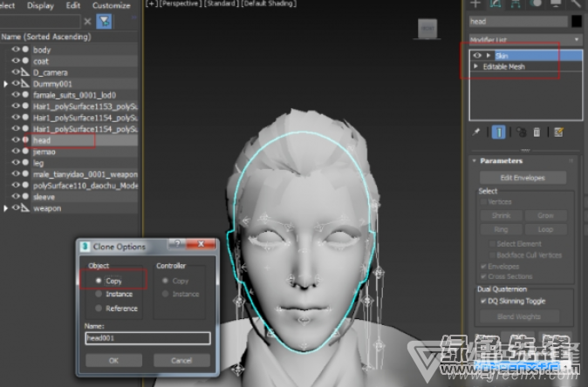Image resolution: width=588 pixels, height=387 pixels.
Task: Pin the modifier stack
Action: coord(476,132)
